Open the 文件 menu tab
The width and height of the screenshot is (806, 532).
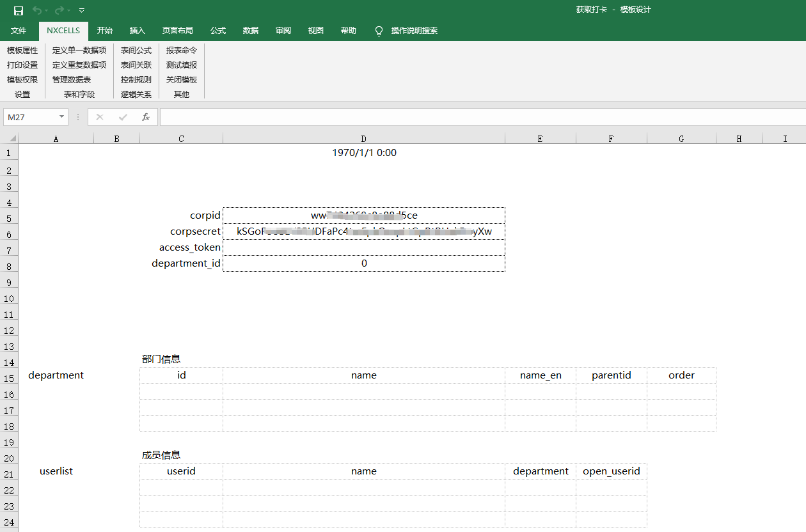[19, 31]
